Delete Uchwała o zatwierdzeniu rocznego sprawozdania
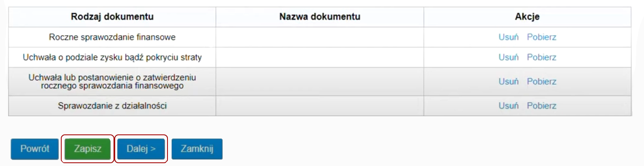The height and width of the screenshot is (166, 644). pyautogui.click(x=509, y=82)
